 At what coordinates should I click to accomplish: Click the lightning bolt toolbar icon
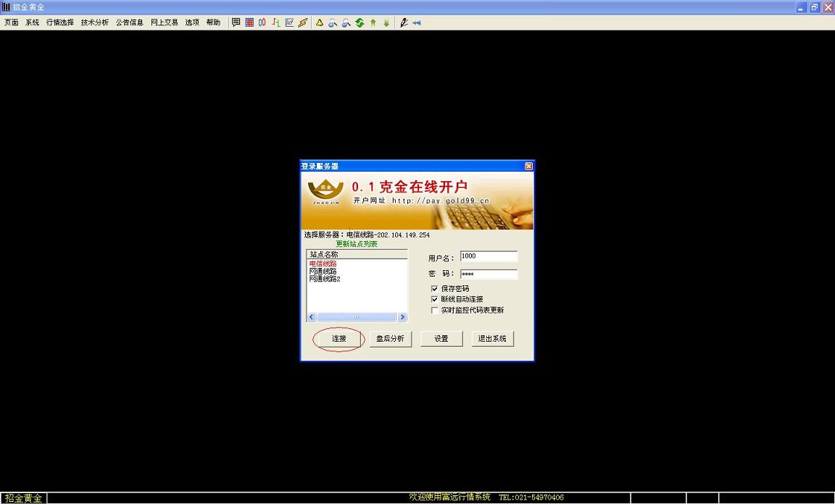(x=302, y=22)
